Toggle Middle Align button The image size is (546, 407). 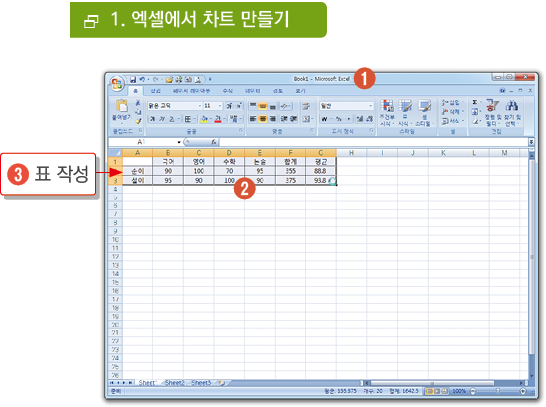click(263, 105)
